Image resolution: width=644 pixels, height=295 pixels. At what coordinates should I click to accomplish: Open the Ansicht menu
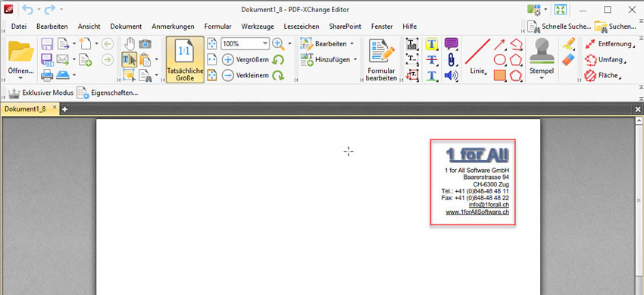click(89, 27)
